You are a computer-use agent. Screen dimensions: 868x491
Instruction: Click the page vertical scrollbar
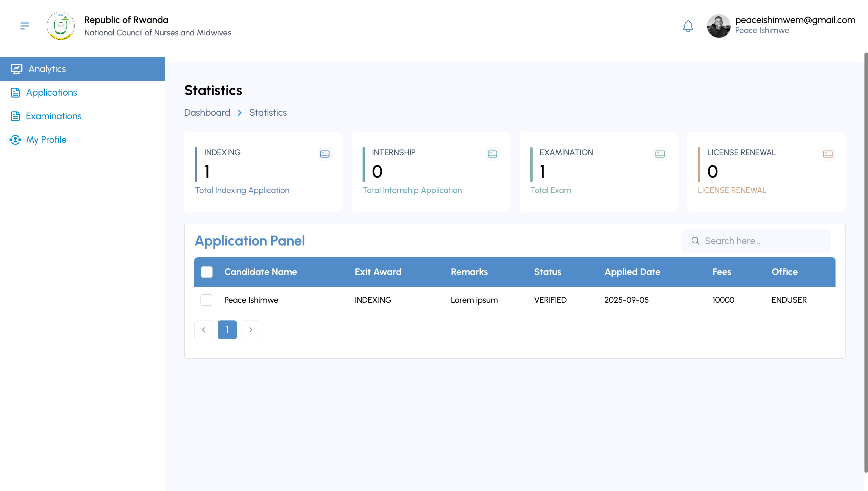pyautogui.click(x=866, y=263)
